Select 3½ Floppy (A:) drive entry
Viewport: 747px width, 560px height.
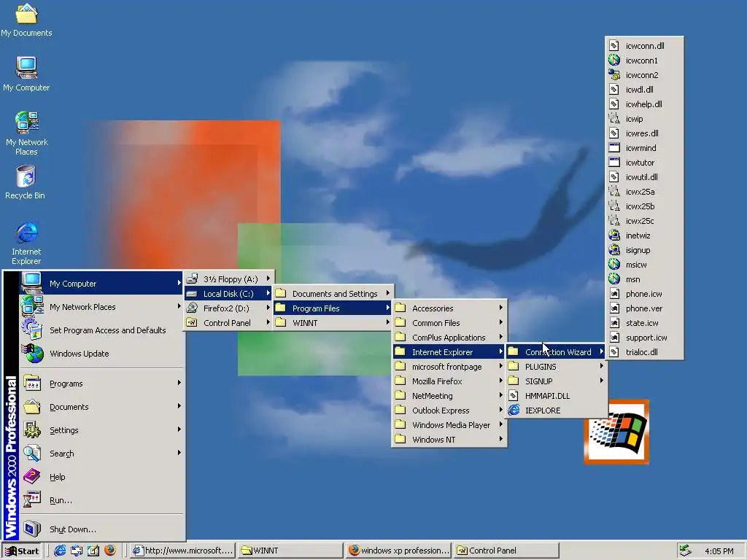[228, 279]
